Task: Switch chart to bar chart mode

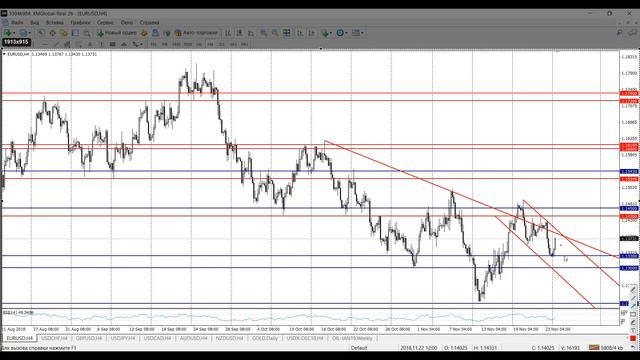Action: click(x=228, y=33)
